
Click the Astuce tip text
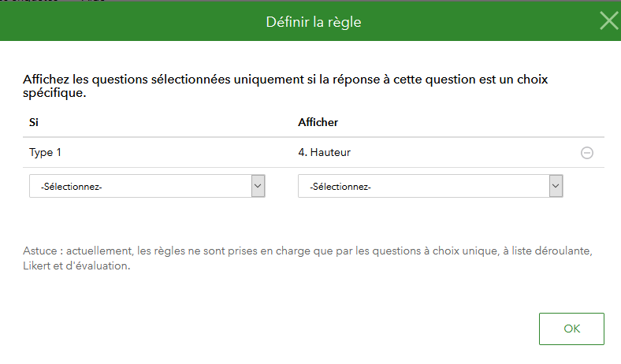[x=307, y=258]
